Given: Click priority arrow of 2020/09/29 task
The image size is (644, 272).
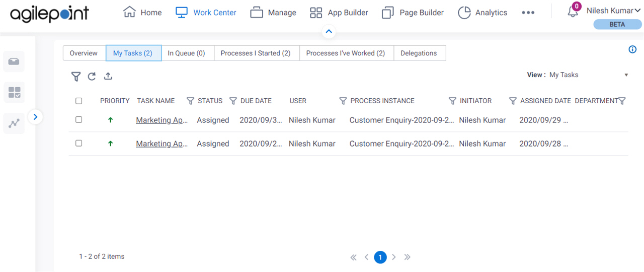Looking at the screenshot, I should click(110, 120).
